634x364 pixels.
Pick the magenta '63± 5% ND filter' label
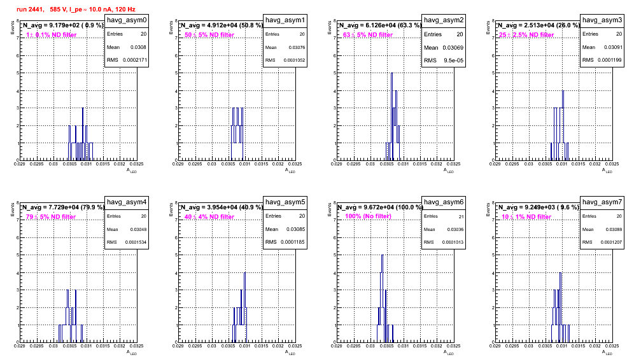point(368,35)
